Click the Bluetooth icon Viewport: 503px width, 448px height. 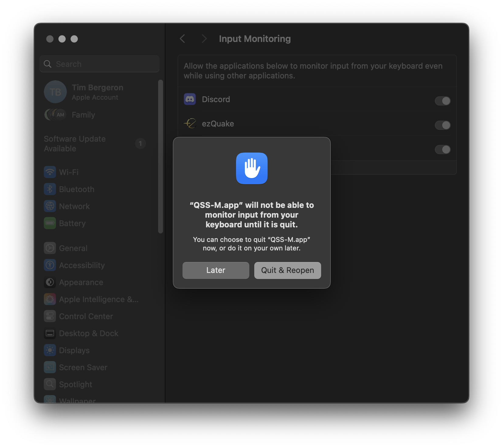[50, 189]
